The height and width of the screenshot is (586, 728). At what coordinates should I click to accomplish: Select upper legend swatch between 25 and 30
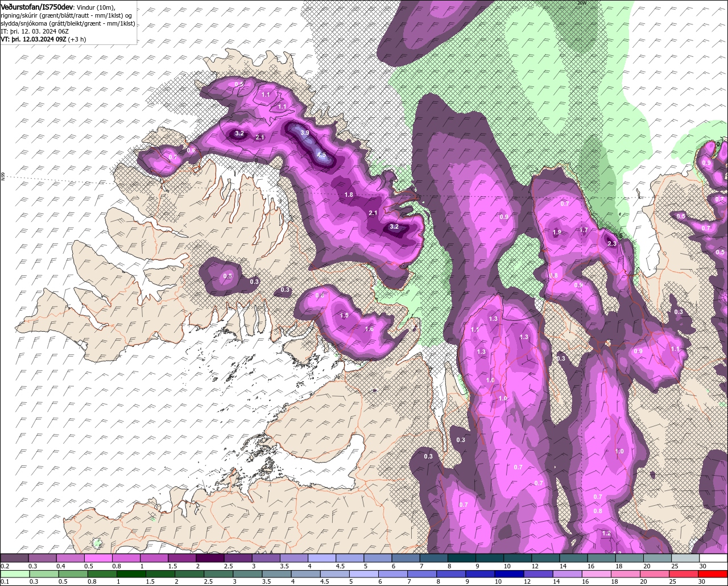(686, 558)
